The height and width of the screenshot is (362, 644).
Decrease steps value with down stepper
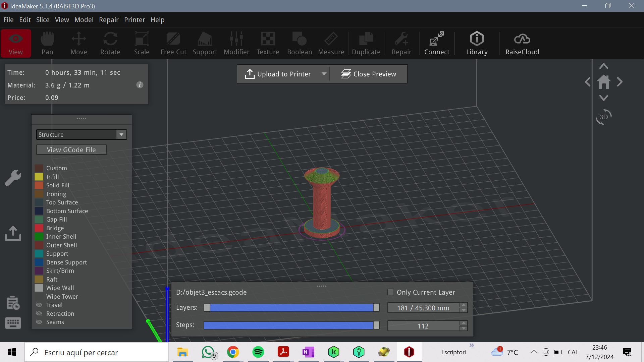tap(464, 328)
